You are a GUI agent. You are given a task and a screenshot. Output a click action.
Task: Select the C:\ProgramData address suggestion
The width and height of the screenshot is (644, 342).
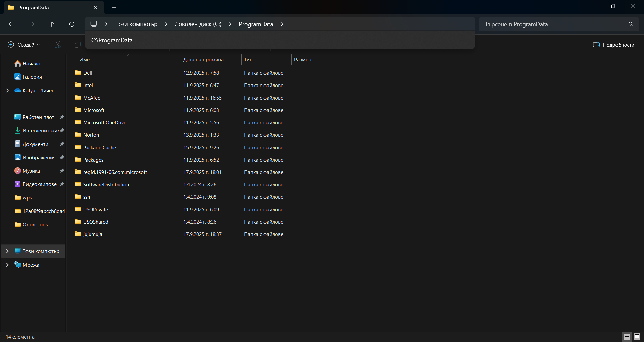(280, 40)
